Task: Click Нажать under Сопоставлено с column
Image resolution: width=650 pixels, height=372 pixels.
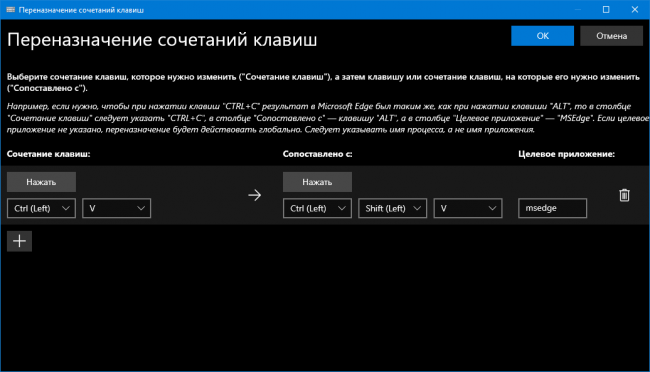Action: click(318, 182)
